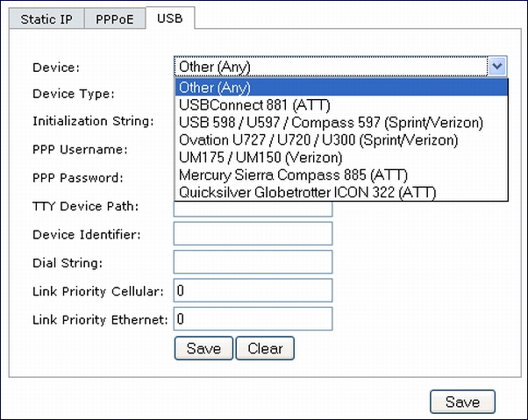Select Other (Any) highlighted option
This screenshot has height=420, width=528.
341,87
